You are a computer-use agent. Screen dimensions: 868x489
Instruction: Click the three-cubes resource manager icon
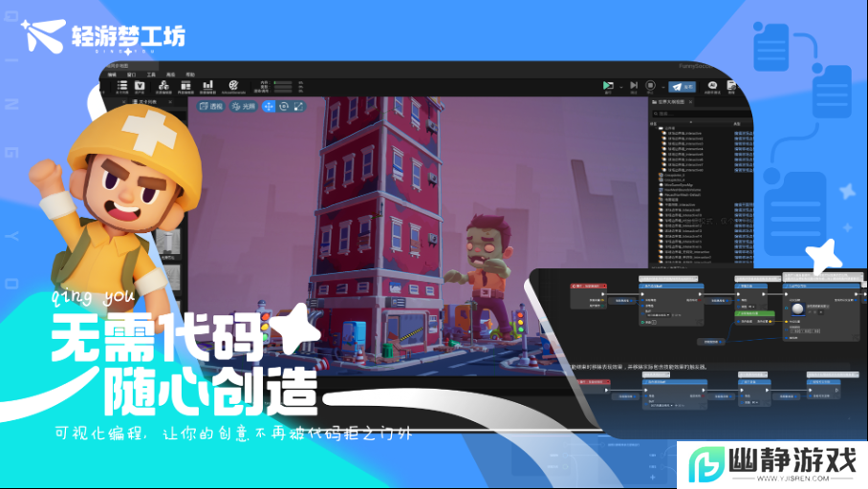tap(163, 86)
